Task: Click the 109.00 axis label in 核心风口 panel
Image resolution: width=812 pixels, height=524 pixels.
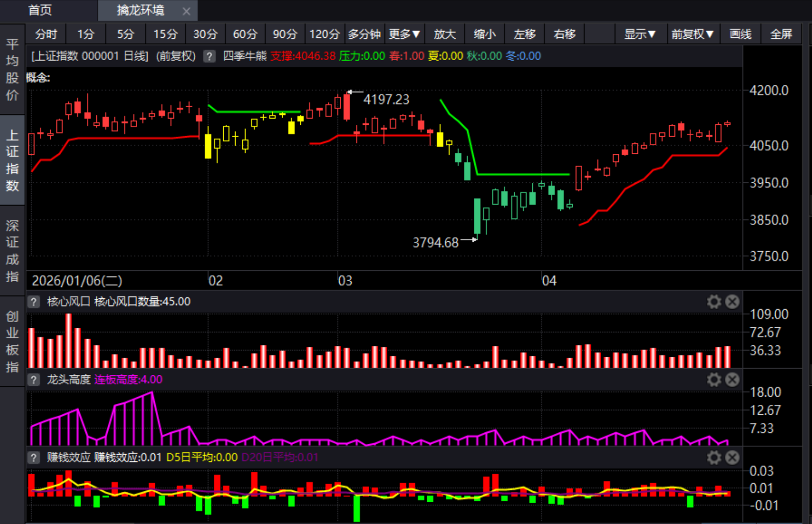Action: click(x=769, y=314)
